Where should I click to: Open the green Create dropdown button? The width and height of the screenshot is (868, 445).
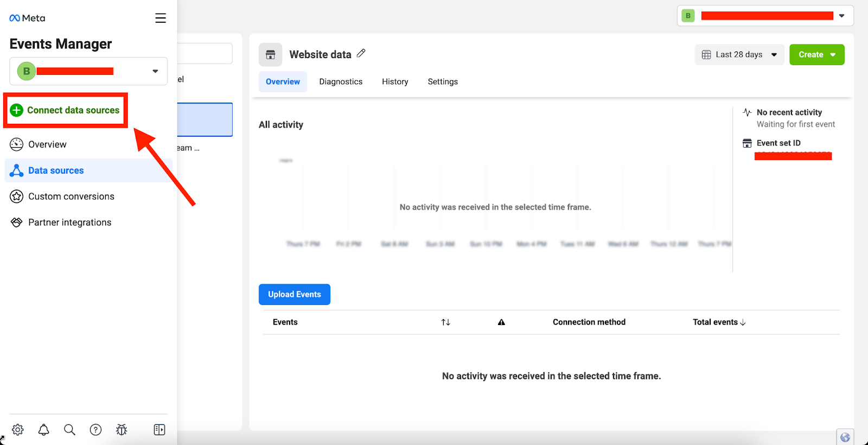(817, 55)
